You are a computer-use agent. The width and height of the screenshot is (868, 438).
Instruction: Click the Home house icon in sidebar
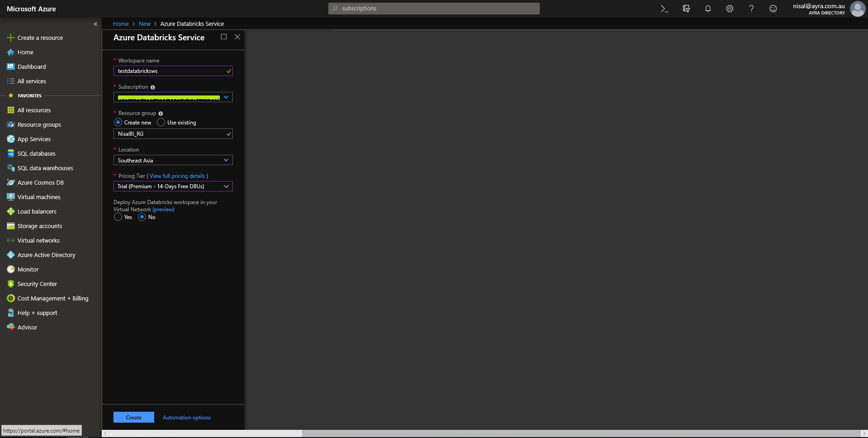[11, 52]
